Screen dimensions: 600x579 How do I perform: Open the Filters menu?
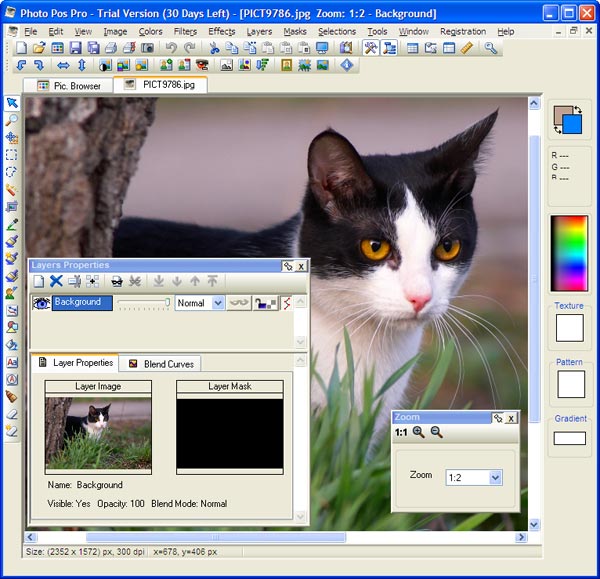185,31
